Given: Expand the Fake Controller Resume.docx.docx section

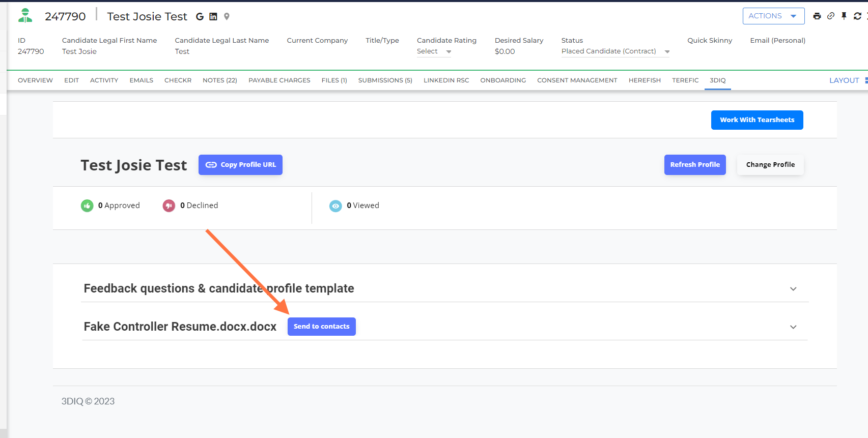Looking at the screenshot, I should click(793, 327).
